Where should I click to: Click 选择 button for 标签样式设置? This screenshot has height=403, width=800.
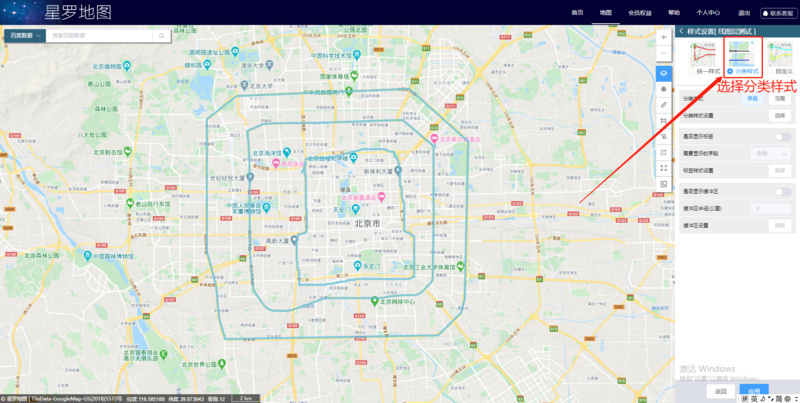(x=780, y=170)
